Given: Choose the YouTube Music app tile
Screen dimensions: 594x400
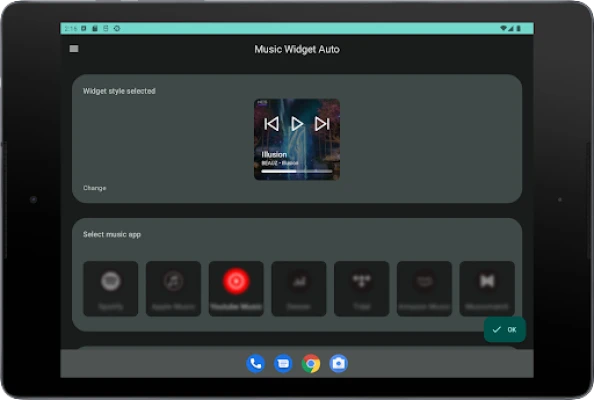Looking at the screenshot, I should click(x=236, y=289).
